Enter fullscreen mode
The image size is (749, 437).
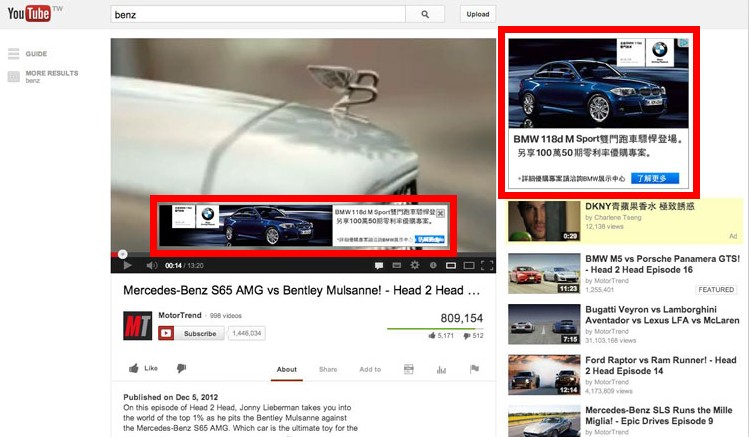click(x=487, y=266)
